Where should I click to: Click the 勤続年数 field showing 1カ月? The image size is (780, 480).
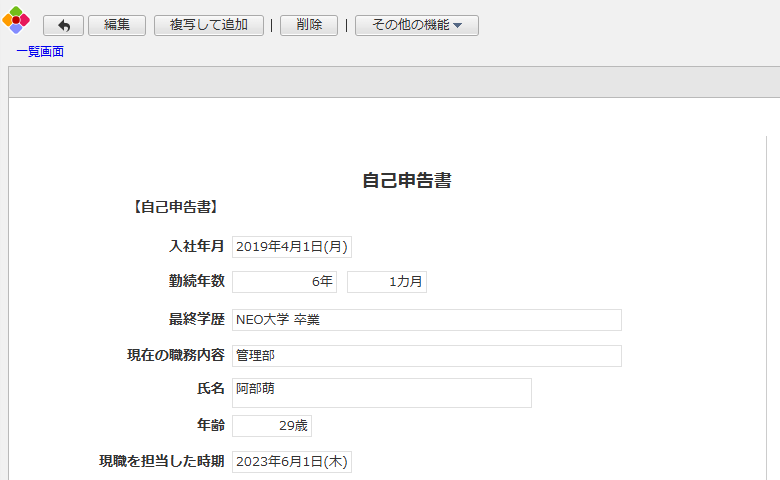click(386, 282)
